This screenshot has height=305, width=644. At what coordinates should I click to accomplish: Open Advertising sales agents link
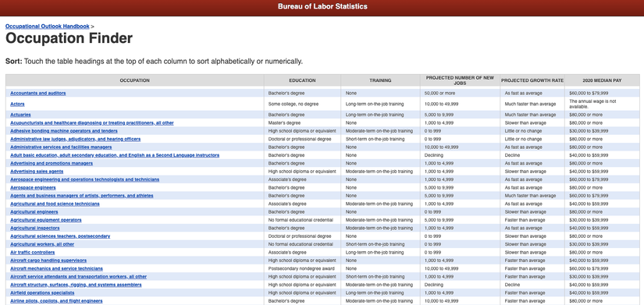point(37,171)
